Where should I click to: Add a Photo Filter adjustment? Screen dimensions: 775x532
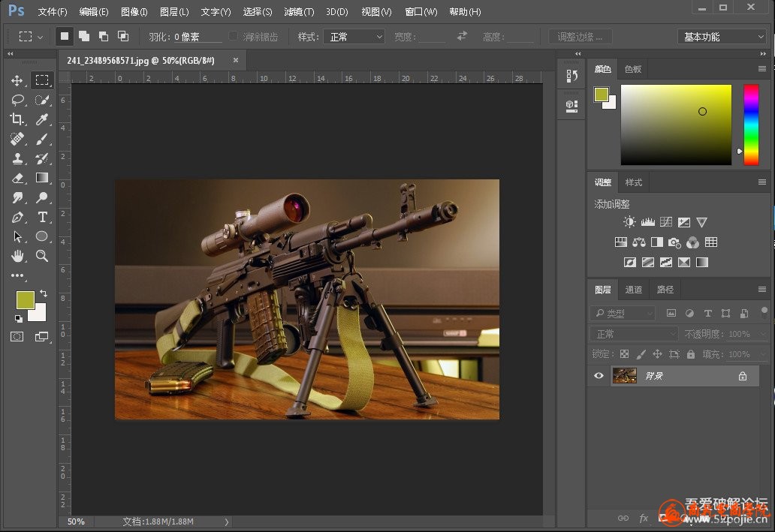pos(674,242)
